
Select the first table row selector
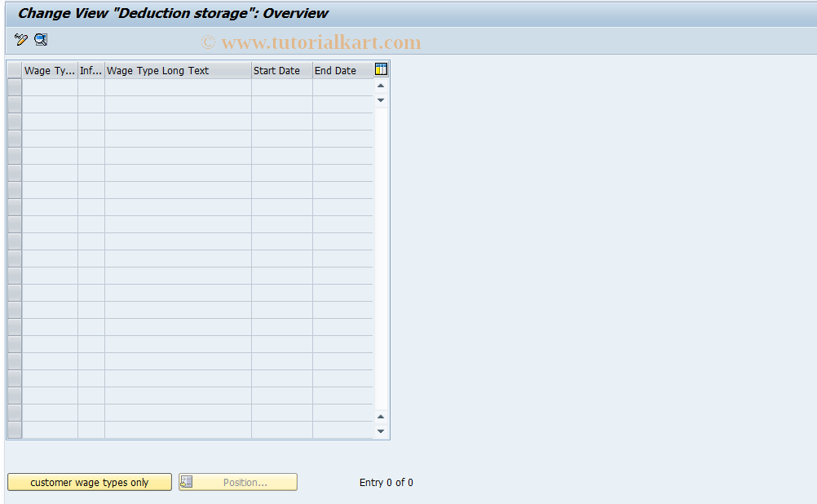pos(15,87)
